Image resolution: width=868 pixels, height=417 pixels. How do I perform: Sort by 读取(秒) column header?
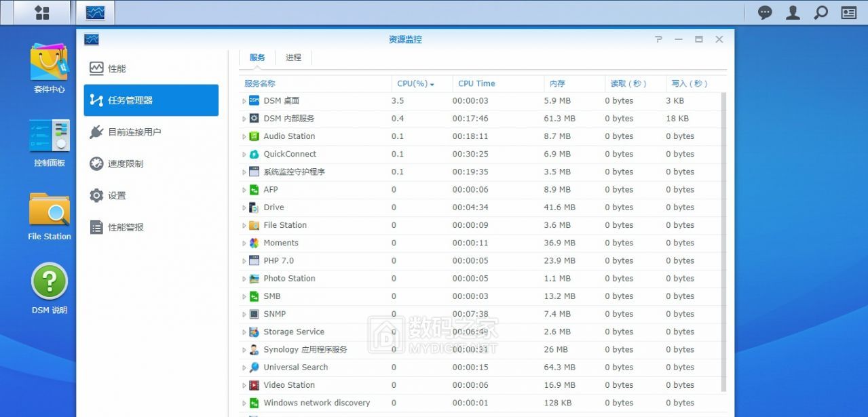pos(635,83)
